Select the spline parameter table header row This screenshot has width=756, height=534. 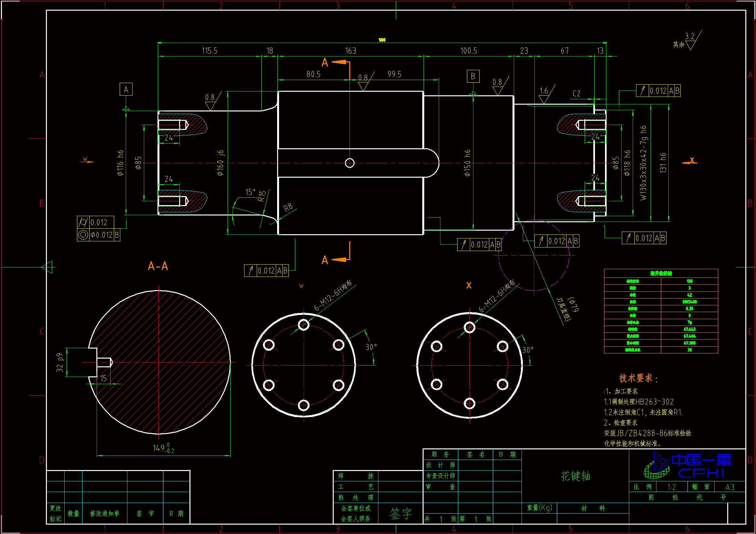click(x=661, y=273)
